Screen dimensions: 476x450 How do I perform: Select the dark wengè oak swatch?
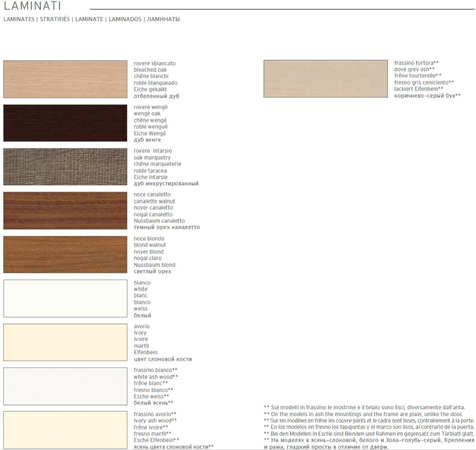[x=65, y=123]
